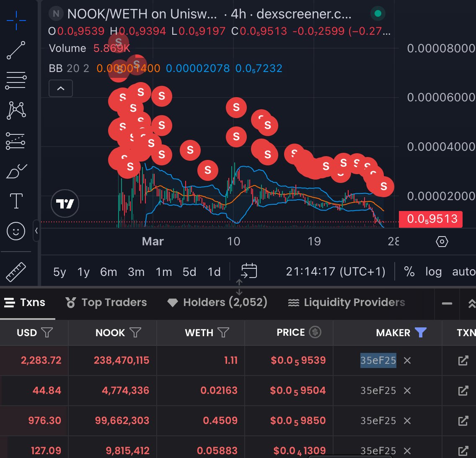The image size is (476, 458).
Task: Set chart range to 1m
Action: 163,272
